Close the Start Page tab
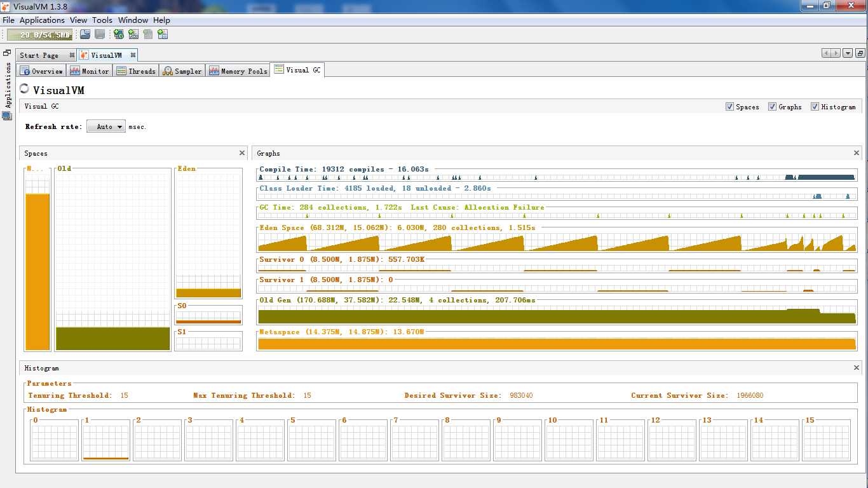 (72, 55)
